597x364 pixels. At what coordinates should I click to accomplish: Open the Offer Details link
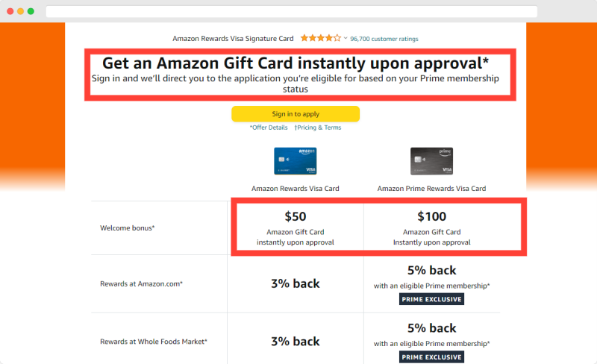tap(269, 128)
